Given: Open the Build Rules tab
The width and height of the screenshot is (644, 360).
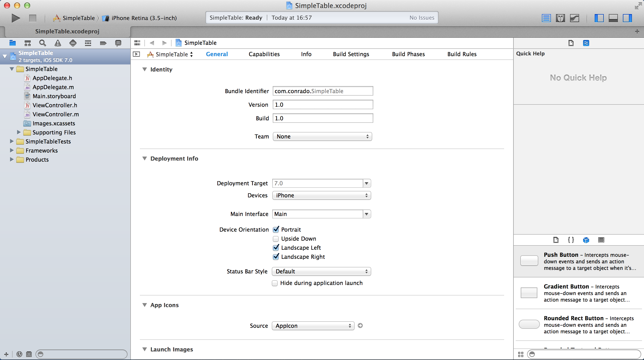Looking at the screenshot, I should [462, 54].
